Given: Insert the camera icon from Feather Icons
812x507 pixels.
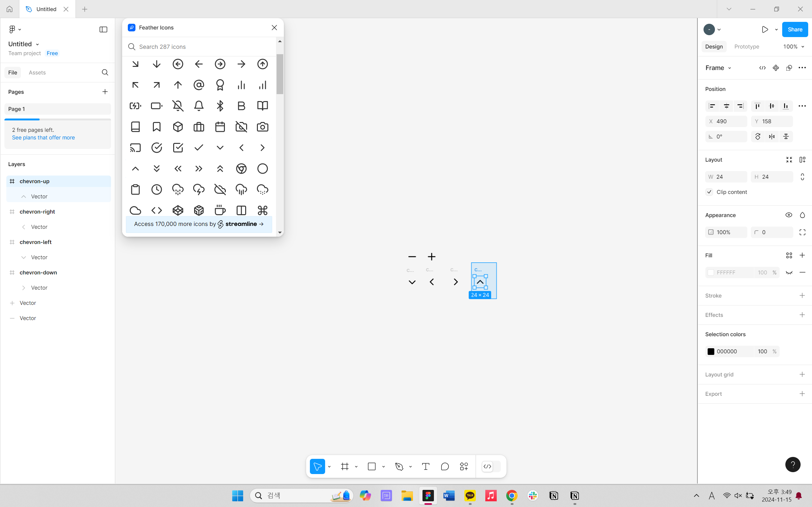Looking at the screenshot, I should [262, 127].
